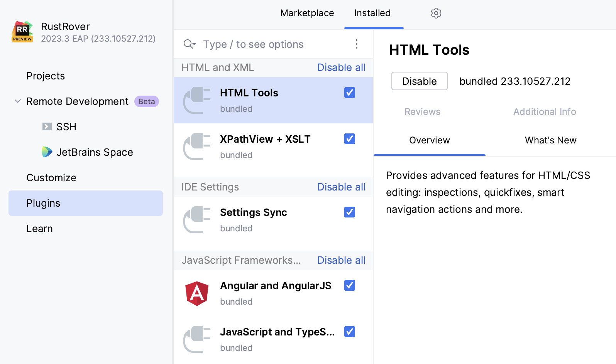Click the RustRover preview logo icon

pos(22,32)
